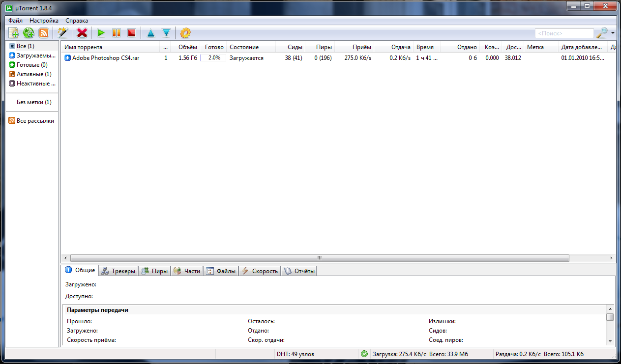Click Add Torrent from URL globe icon
Image resolution: width=621 pixels, height=364 pixels.
click(29, 33)
